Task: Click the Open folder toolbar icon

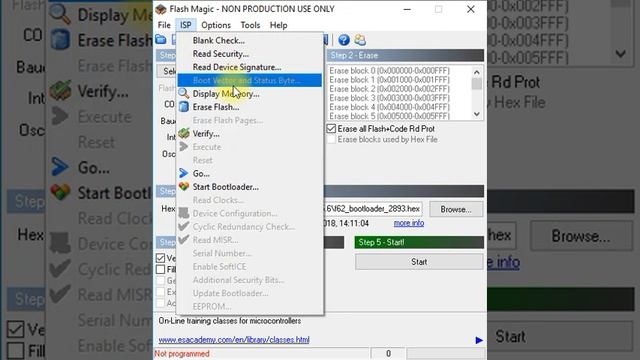Action: 161,40
